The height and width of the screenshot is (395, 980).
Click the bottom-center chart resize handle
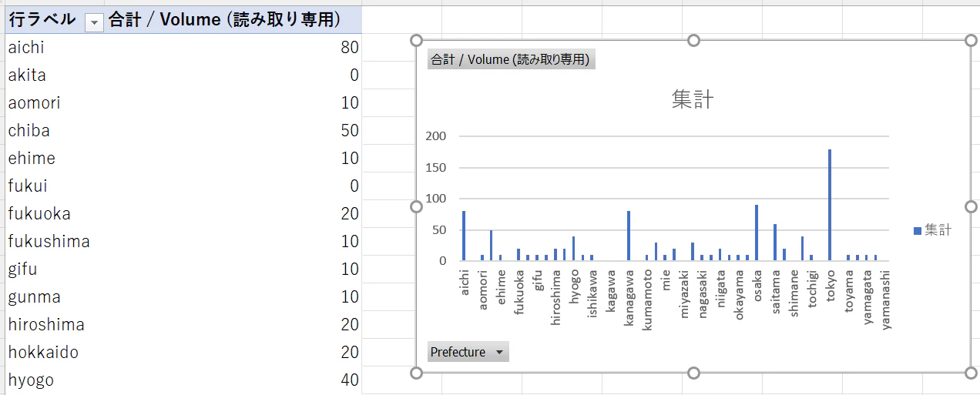[693, 373]
